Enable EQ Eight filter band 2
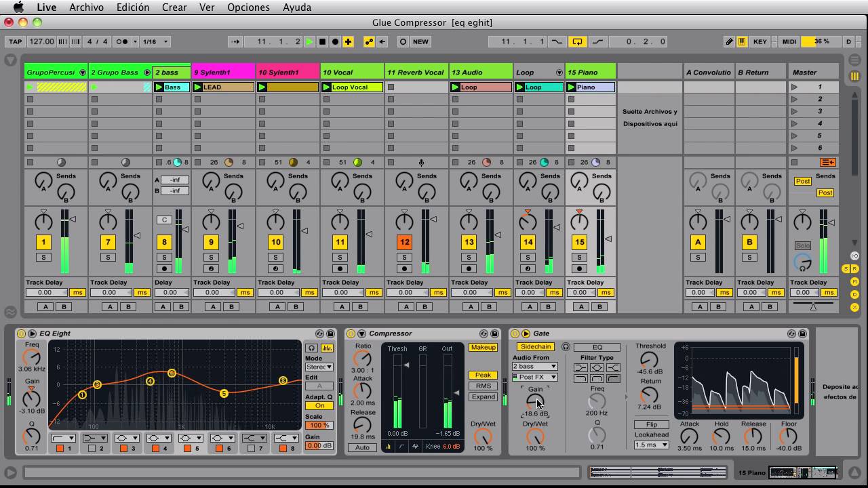 coord(92,449)
